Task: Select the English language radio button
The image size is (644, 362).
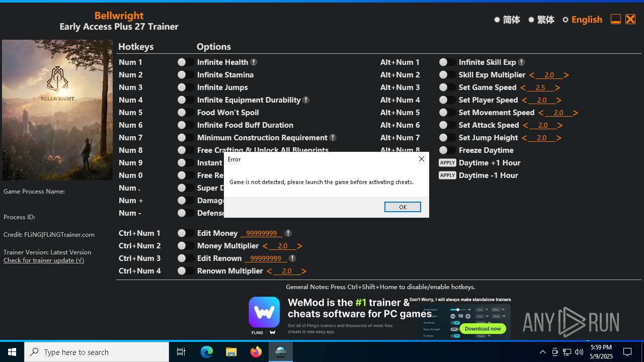Action: tap(566, 20)
